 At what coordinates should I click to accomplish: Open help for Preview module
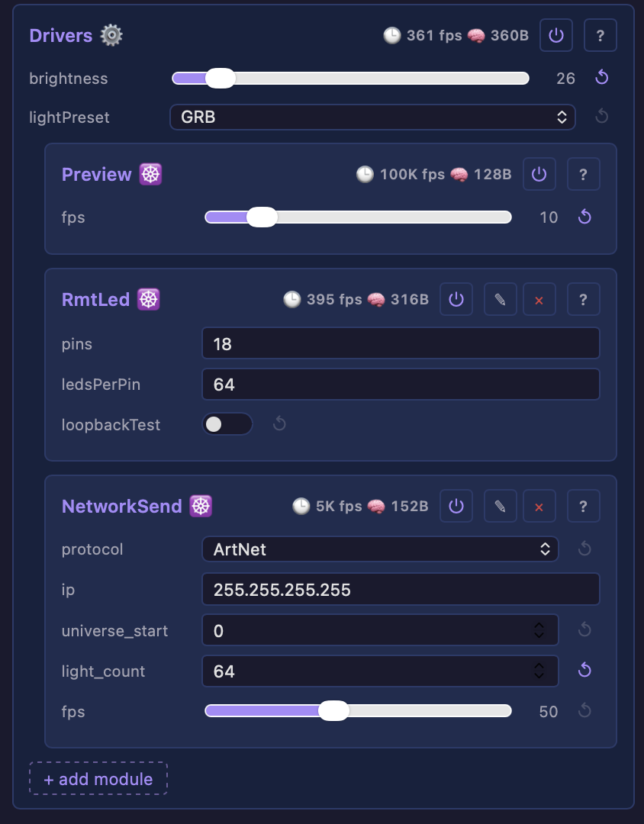583,174
